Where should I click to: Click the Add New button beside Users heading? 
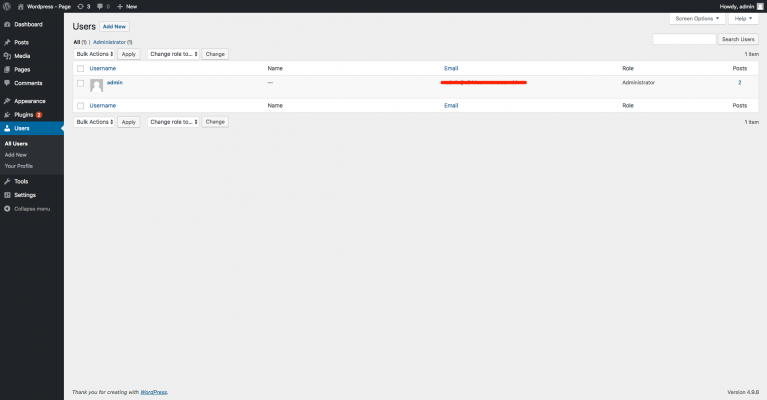[x=114, y=26]
